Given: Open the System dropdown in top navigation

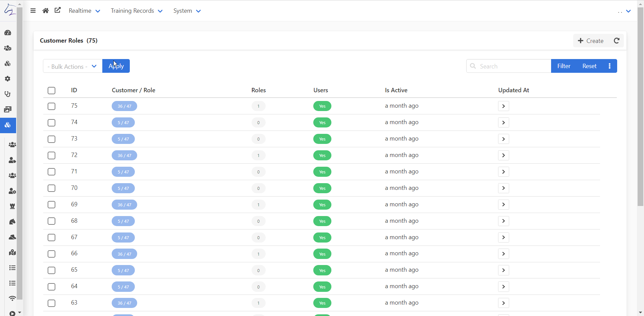Looking at the screenshot, I should click(x=186, y=10).
